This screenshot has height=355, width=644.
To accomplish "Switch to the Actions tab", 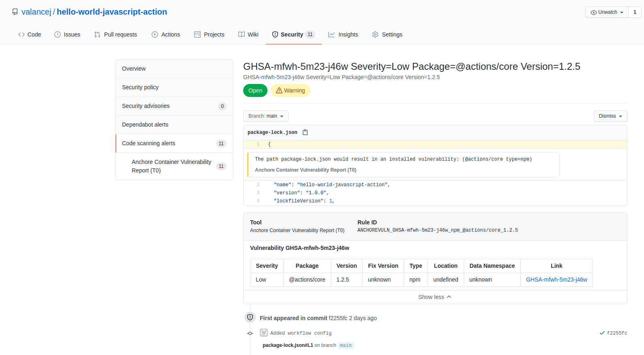I will click(x=166, y=34).
